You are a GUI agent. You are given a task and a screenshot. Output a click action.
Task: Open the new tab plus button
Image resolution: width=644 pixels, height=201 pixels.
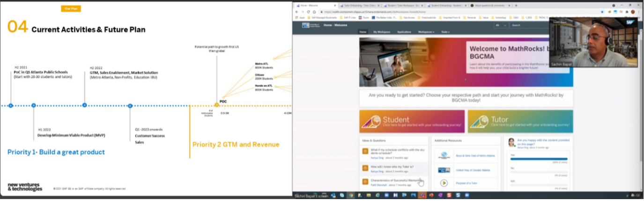pos(516,6)
